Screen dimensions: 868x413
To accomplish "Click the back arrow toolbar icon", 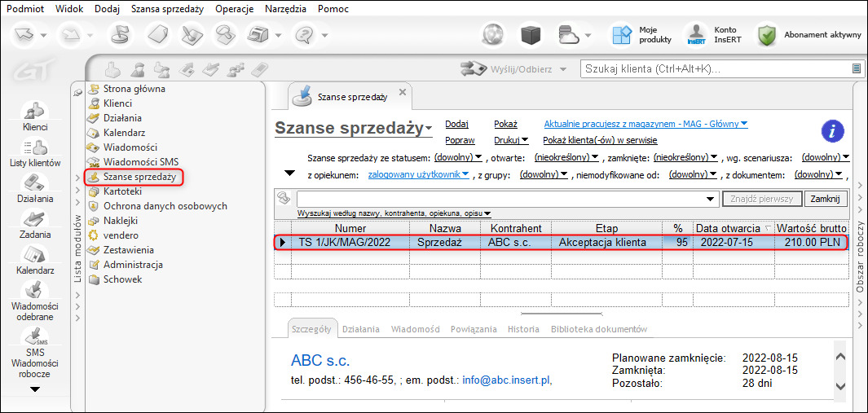I will tap(24, 35).
